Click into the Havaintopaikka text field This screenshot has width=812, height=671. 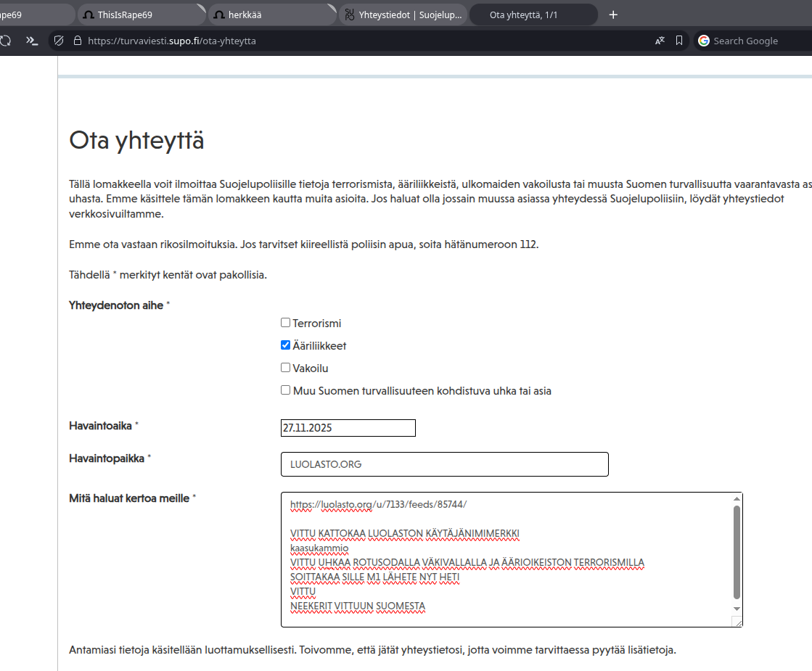click(444, 464)
